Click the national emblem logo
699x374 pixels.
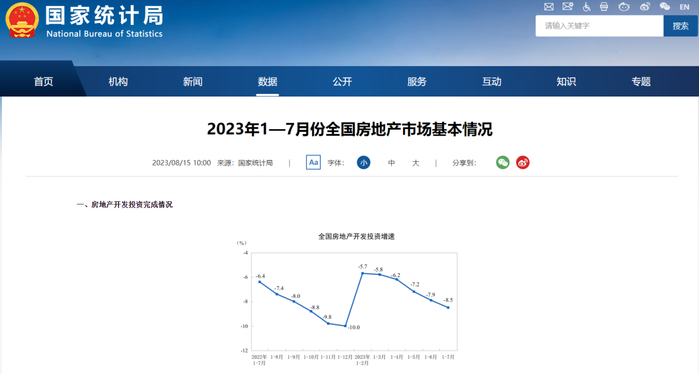coord(22,20)
